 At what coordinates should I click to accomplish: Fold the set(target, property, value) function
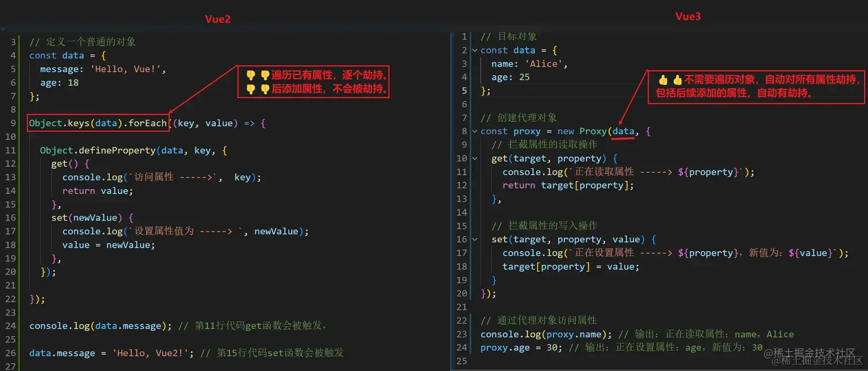(x=475, y=239)
